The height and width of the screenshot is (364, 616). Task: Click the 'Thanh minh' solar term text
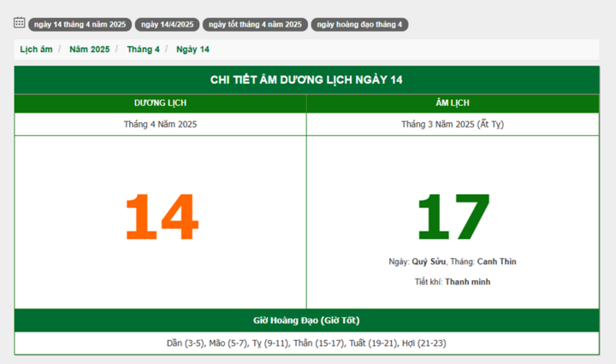click(467, 282)
